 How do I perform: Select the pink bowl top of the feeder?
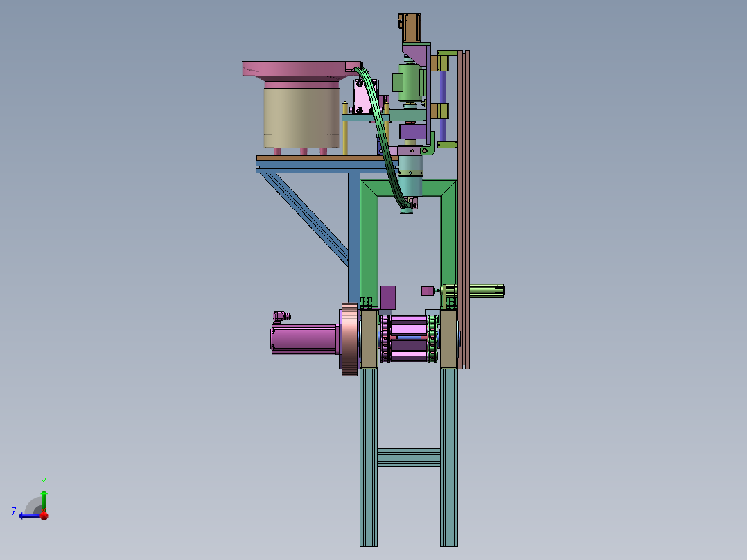[300, 69]
